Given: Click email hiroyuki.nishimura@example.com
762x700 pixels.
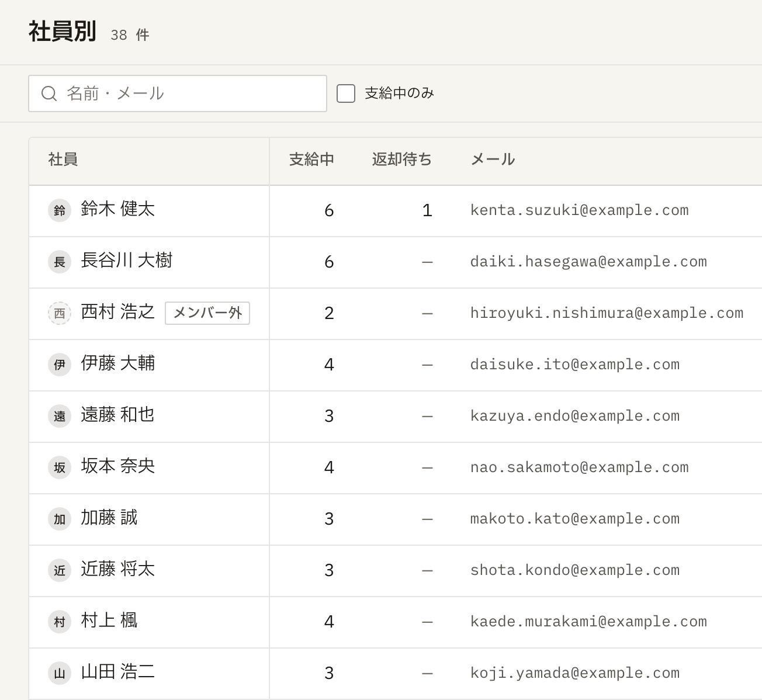Looking at the screenshot, I should [607, 313].
